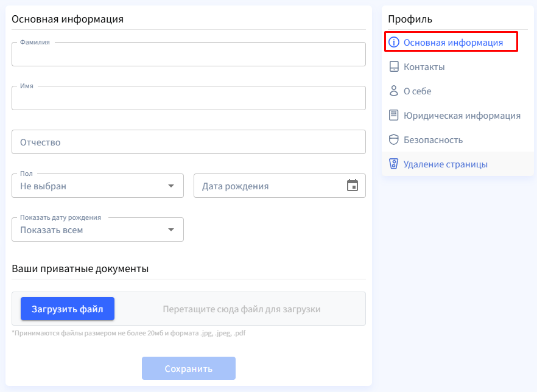This screenshot has height=392, width=537.
Task: Open the calendar icon in Дата рождения
Action: pyautogui.click(x=353, y=186)
